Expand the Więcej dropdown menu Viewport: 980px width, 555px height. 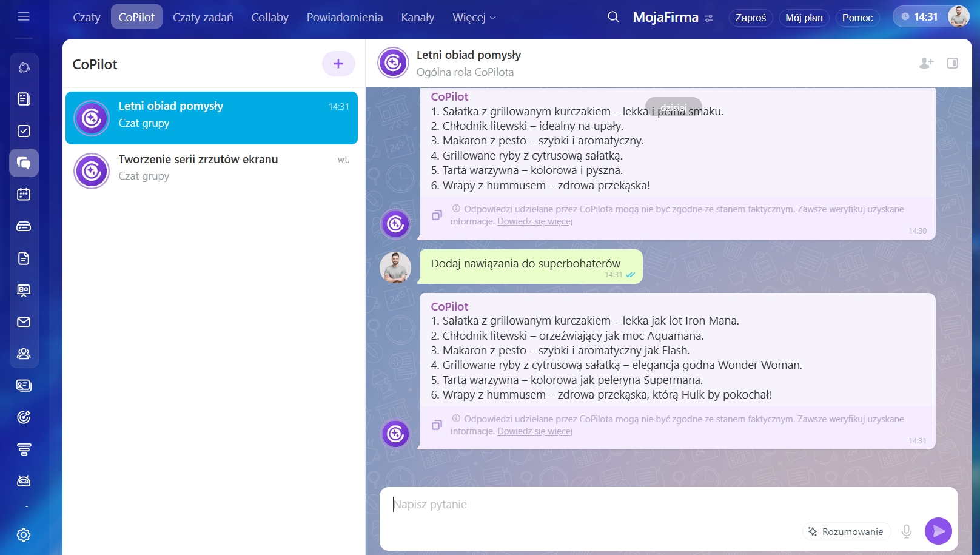tap(474, 18)
